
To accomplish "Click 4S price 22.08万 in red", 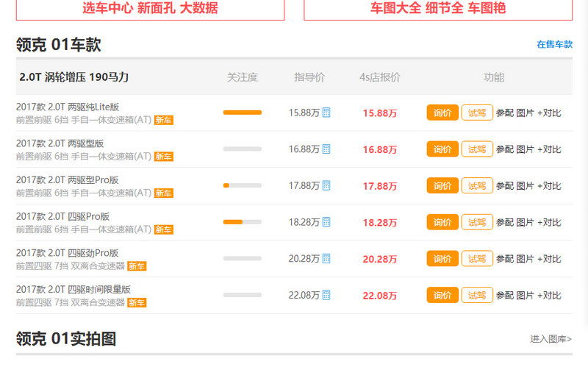I will (x=380, y=296).
